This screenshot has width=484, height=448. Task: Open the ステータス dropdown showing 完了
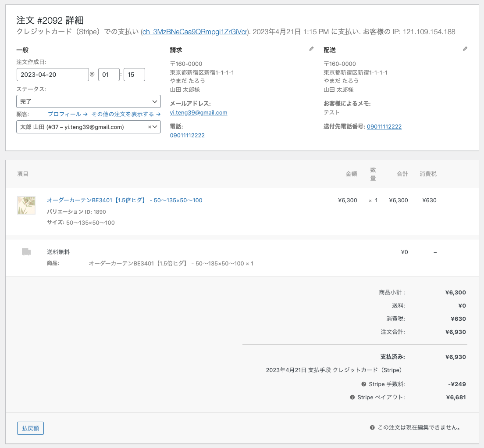(x=88, y=101)
